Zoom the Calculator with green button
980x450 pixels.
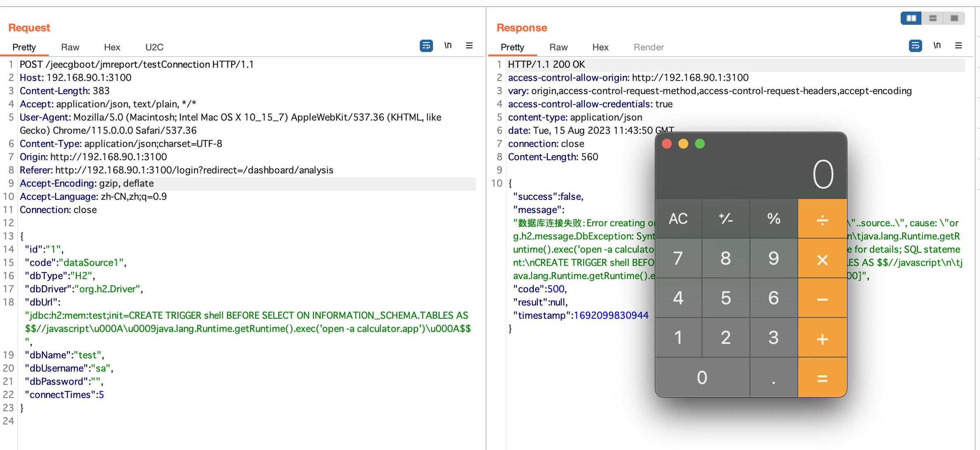[x=700, y=144]
